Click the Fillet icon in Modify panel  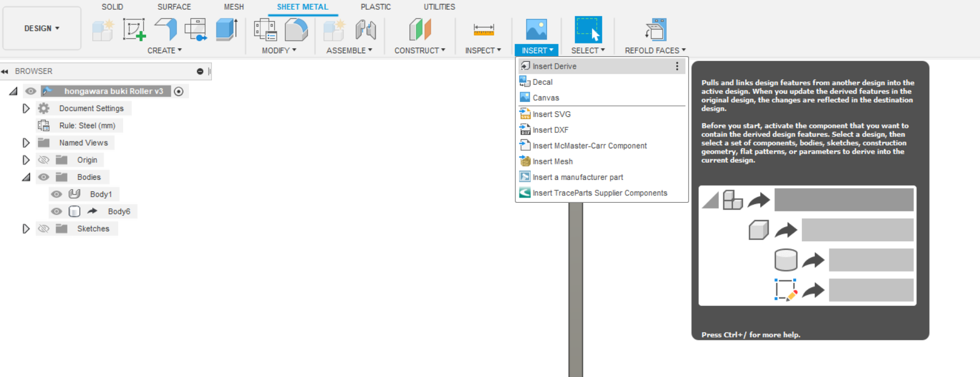click(x=296, y=30)
